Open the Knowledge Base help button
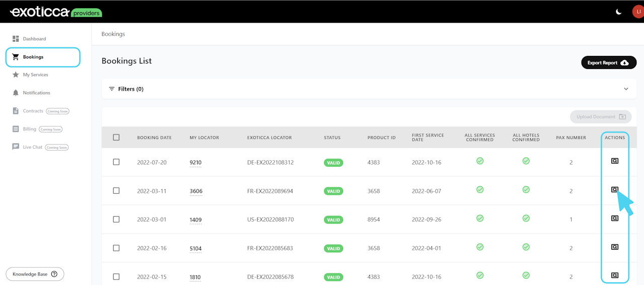 pos(35,274)
